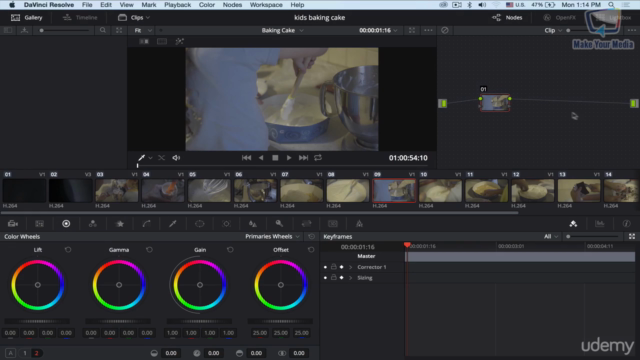Viewport: 640px width, 360px height.
Task: Reset the Gamma color wheel
Action: 149,249
